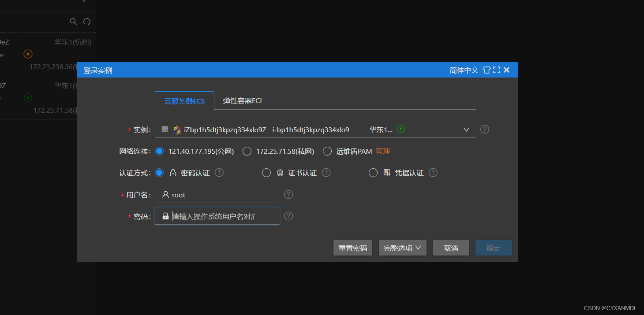Click the 取消 button
The width and height of the screenshot is (644, 315).
[451, 248]
